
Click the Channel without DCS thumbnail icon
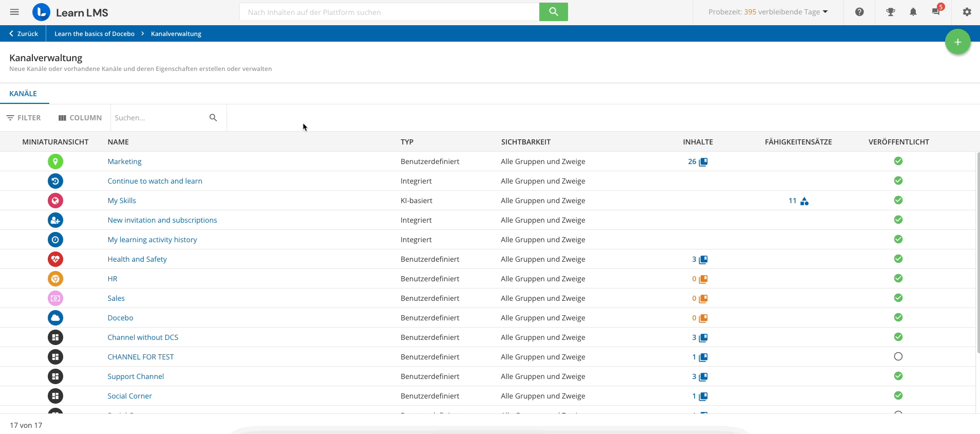[55, 337]
